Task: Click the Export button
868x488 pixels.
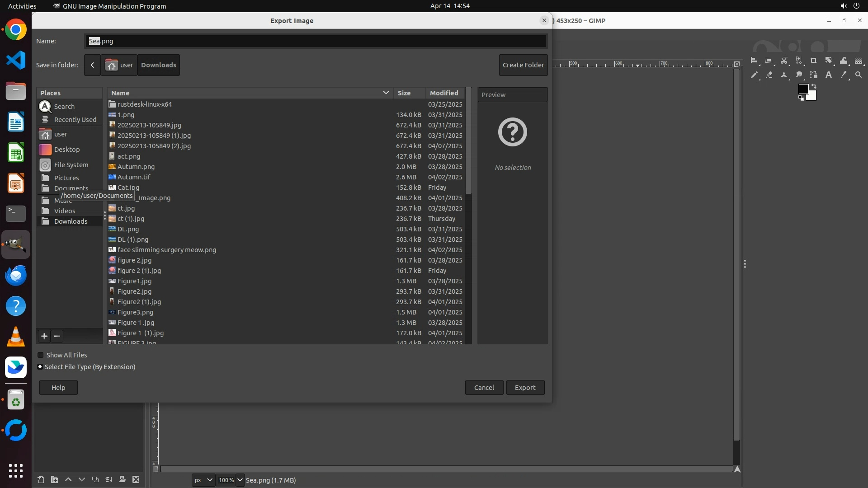Action: [x=525, y=388]
